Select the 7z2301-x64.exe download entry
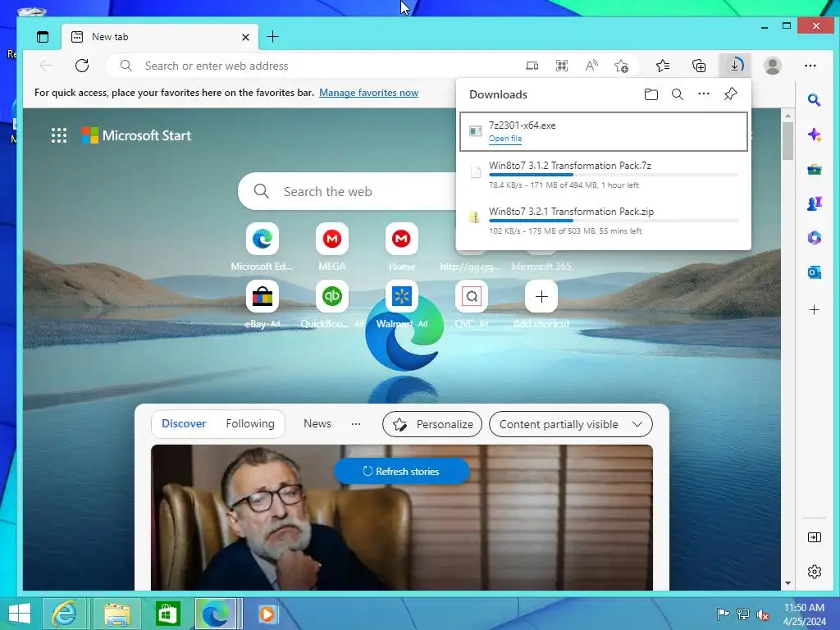The width and height of the screenshot is (840, 630). click(604, 131)
